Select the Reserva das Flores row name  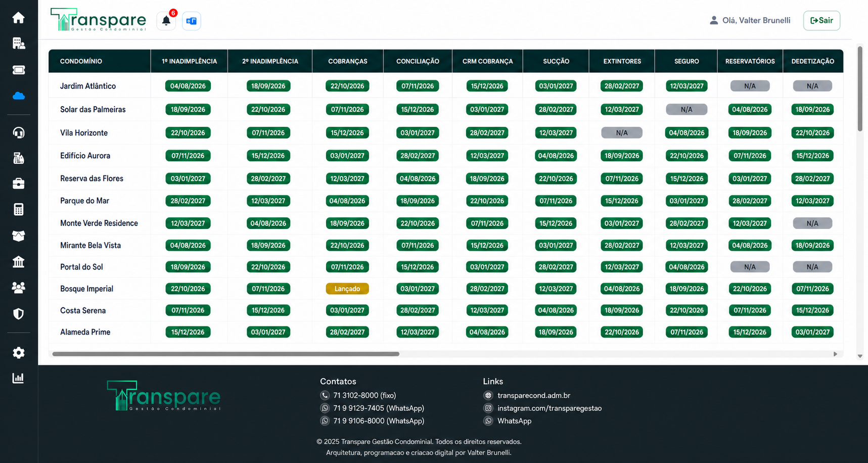tap(92, 178)
